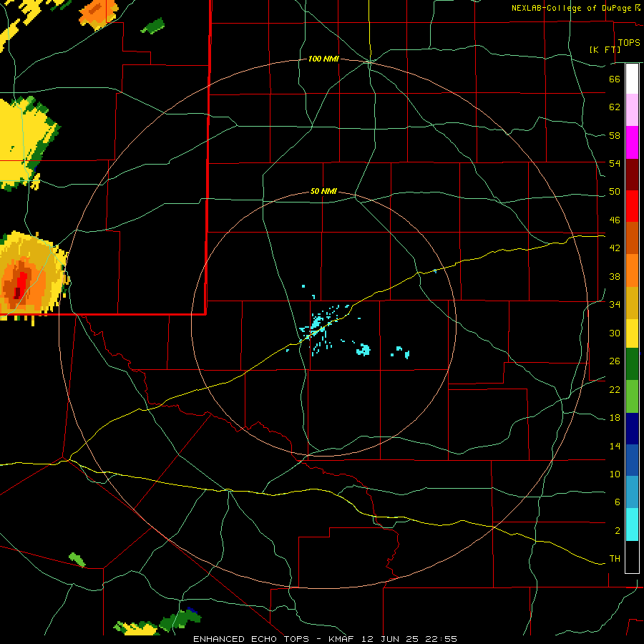The width and height of the screenshot is (644, 644).
Task: Click the '34' legend value
Action: (615, 305)
